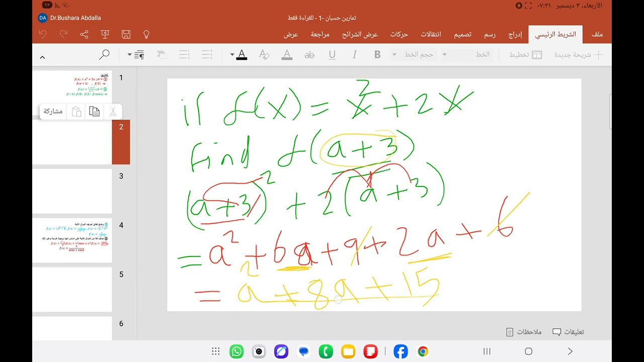Open the ملف (File) tab
This screenshot has height=362, width=644.
coord(597,34)
